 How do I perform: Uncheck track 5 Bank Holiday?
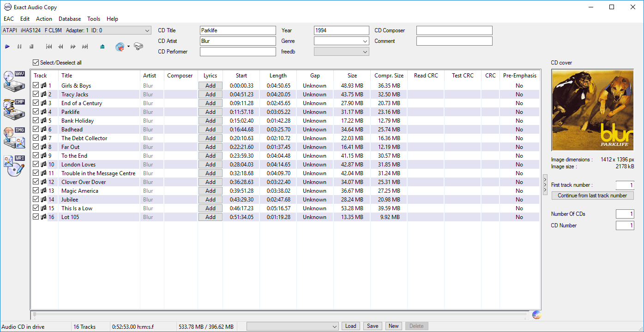pos(36,120)
